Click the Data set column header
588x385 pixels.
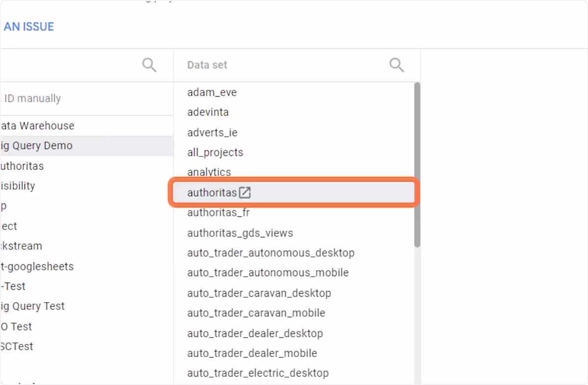tap(207, 65)
